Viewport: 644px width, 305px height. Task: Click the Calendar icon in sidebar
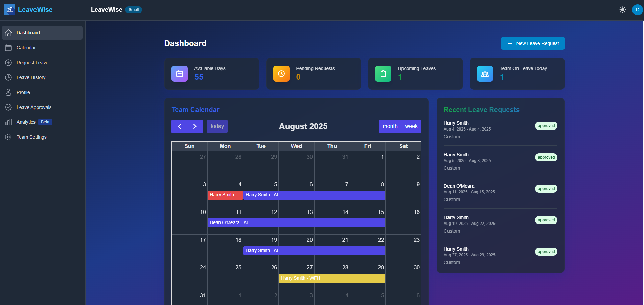coord(8,48)
